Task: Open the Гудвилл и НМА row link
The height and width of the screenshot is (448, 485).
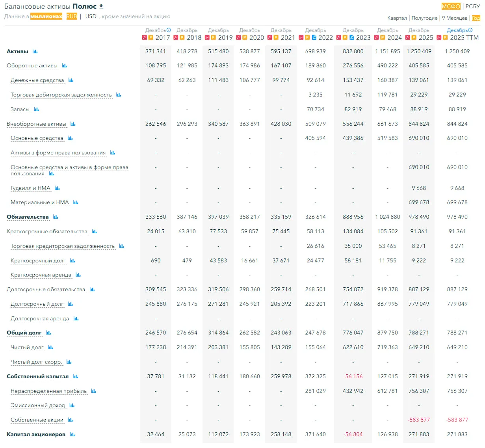Action: [x=30, y=188]
